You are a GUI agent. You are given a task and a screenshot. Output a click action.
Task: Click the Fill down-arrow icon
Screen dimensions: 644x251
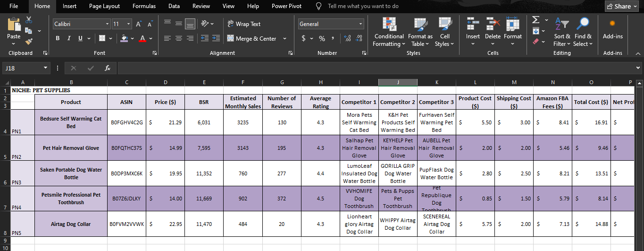tap(535, 31)
